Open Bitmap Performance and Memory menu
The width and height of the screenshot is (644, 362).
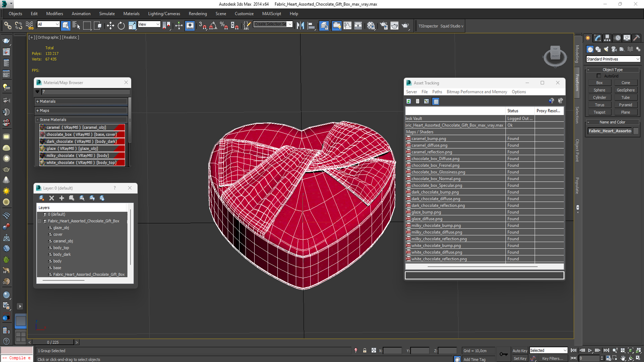point(477,92)
